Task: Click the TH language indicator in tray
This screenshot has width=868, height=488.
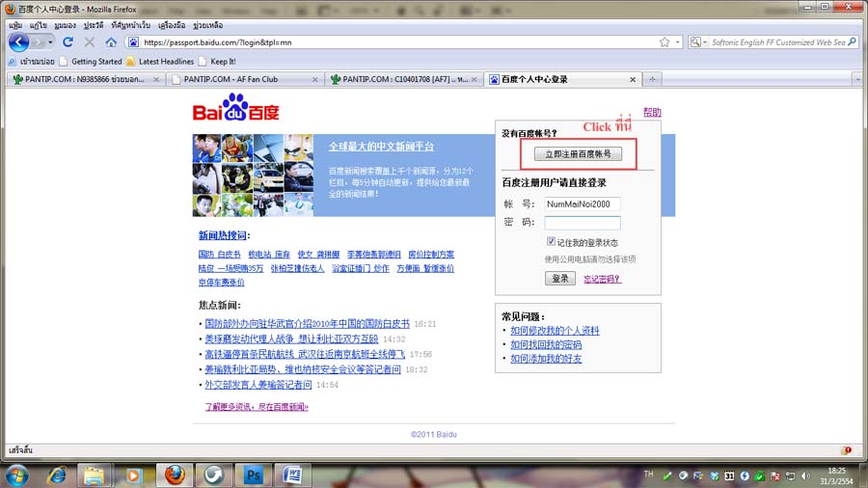Action: (x=649, y=474)
